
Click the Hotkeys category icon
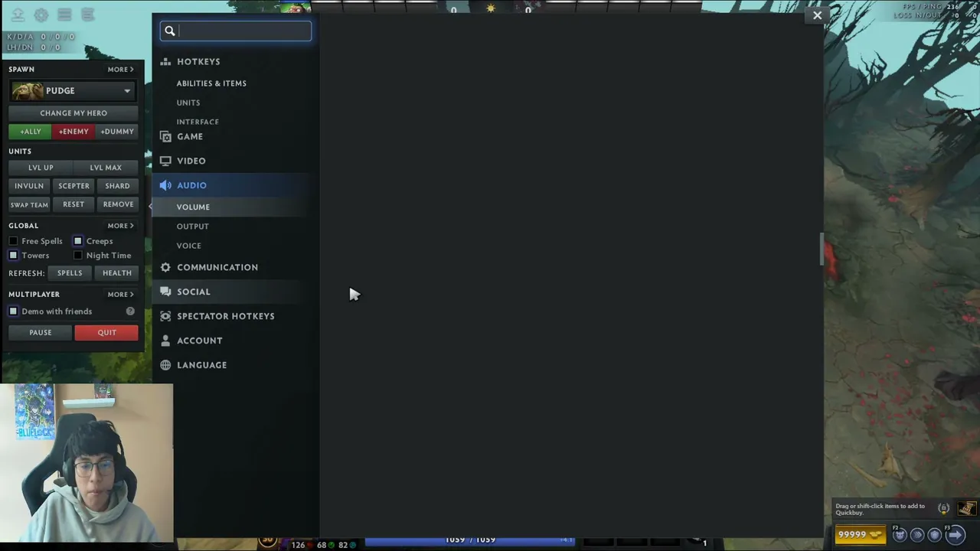point(165,62)
